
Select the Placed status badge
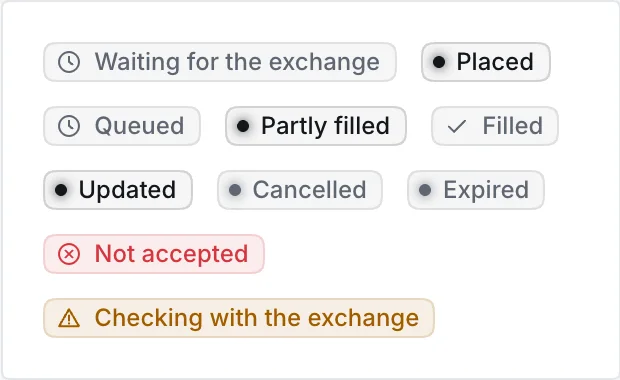point(486,62)
